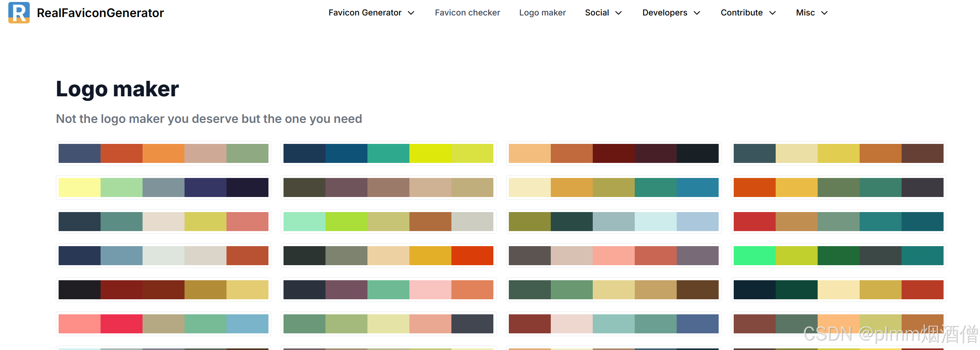Open the RealFaviconGenerator home link text
Viewport: 980px width, 350px height.
(x=100, y=13)
